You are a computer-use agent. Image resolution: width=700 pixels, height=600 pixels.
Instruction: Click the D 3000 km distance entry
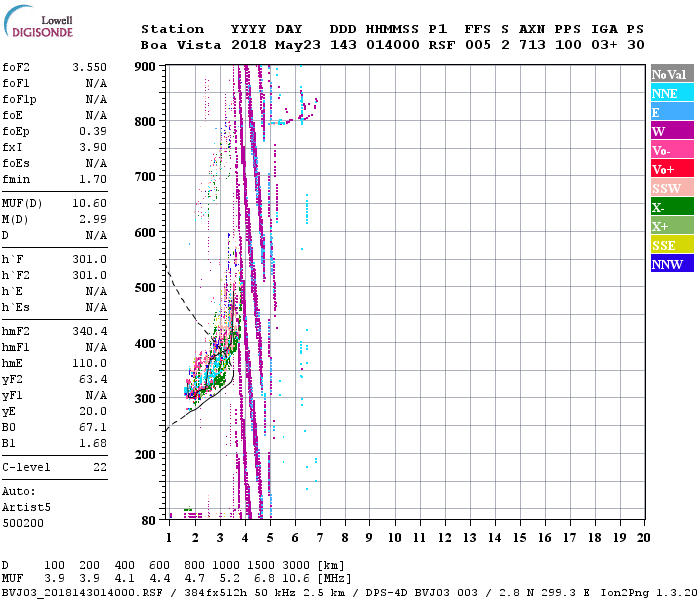(296, 566)
